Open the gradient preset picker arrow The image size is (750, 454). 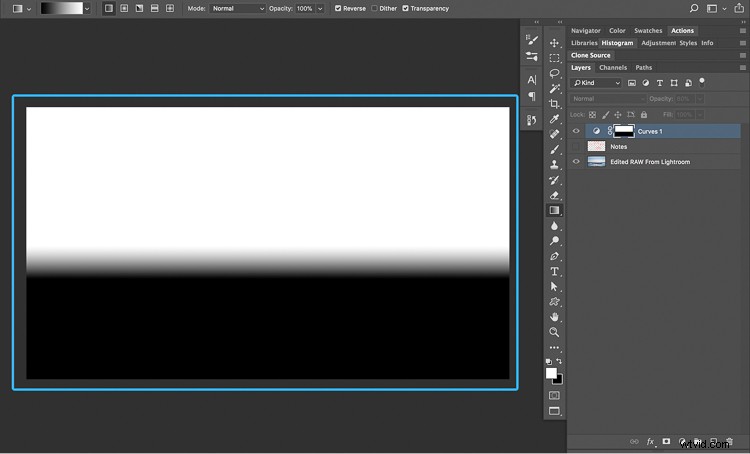click(87, 8)
